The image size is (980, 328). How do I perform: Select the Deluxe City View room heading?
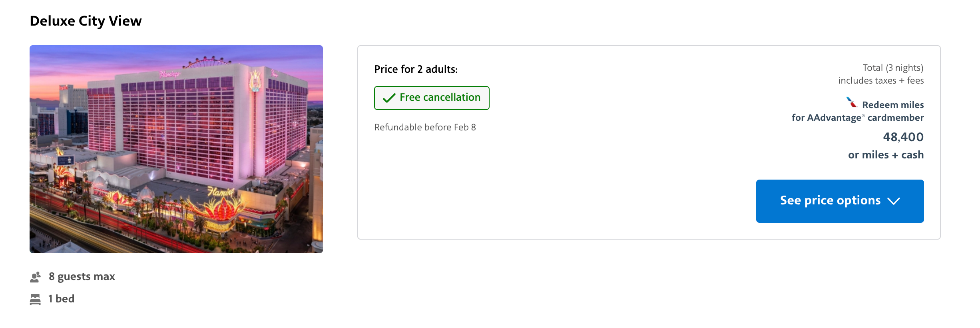86,20
